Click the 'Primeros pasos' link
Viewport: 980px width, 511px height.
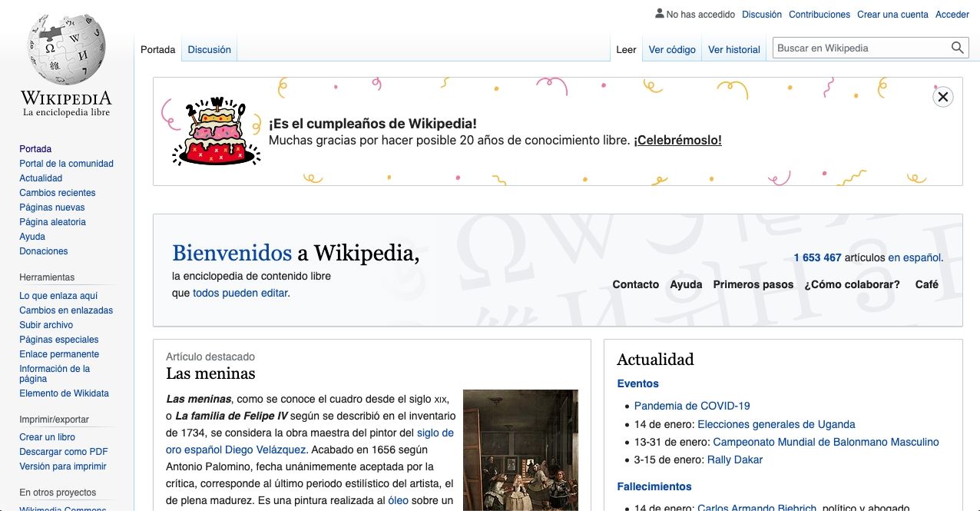click(x=753, y=284)
